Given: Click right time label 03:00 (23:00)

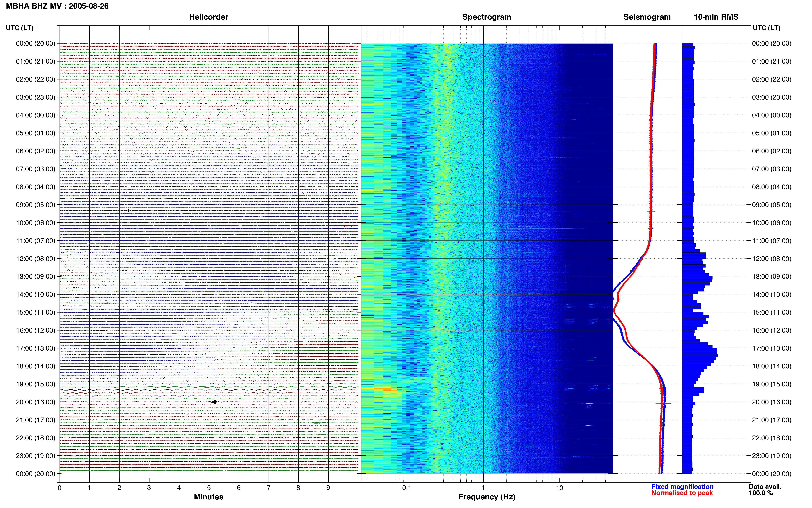Looking at the screenshot, I should pyautogui.click(x=772, y=97).
